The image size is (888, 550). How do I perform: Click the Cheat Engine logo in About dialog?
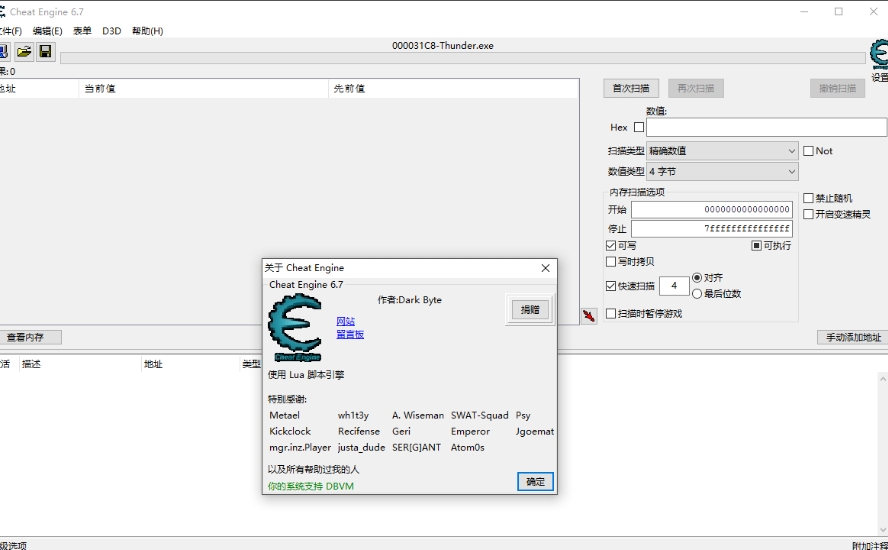point(296,327)
